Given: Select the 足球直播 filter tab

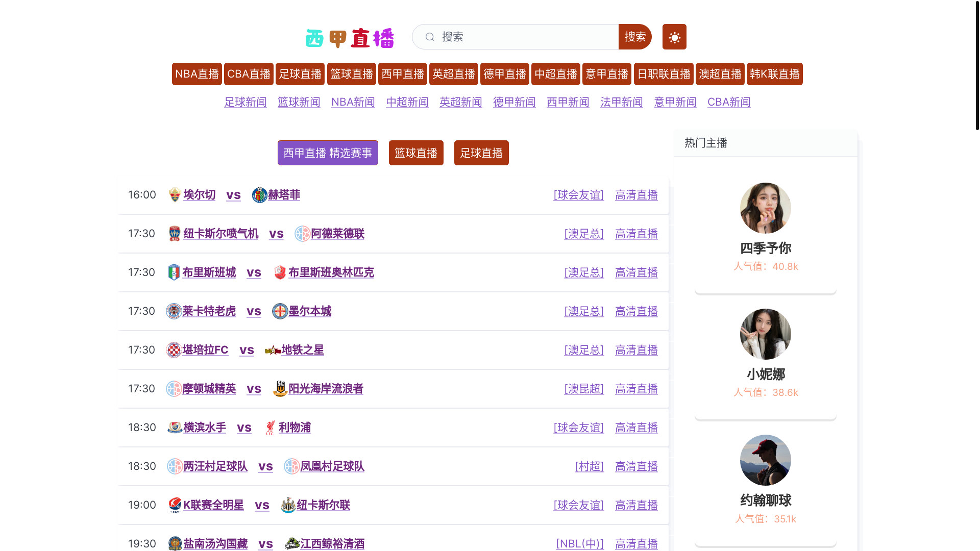Looking at the screenshot, I should point(481,153).
